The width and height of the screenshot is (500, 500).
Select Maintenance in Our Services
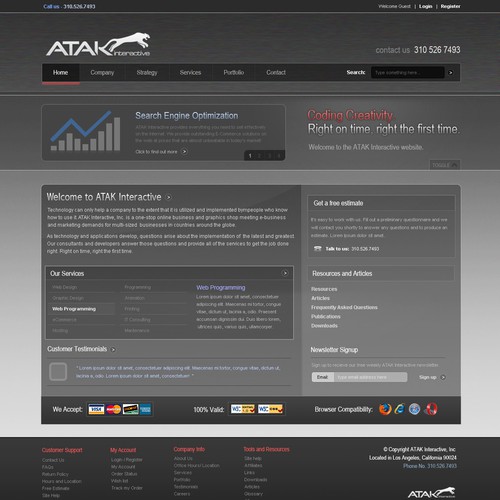tap(137, 330)
